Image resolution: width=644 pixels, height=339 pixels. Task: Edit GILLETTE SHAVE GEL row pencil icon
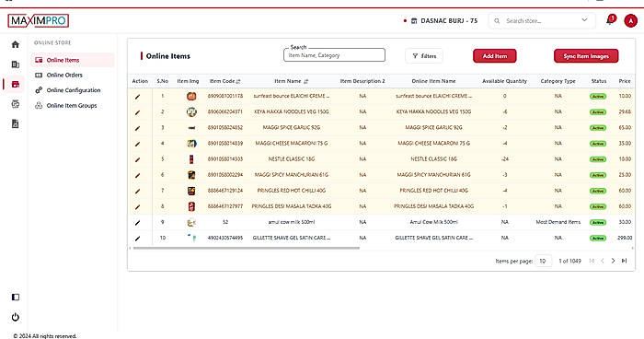pyautogui.click(x=138, y=239)
